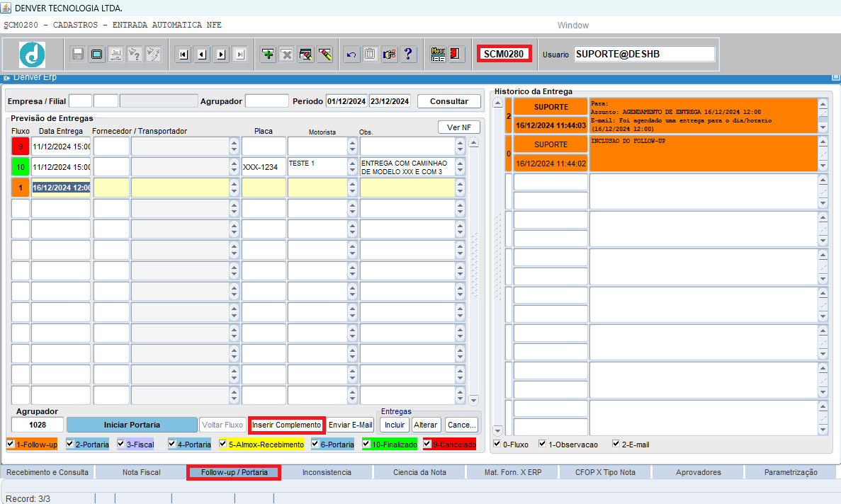Click the Usuario field SUPORTE@DESHB
This screenshot has width=841, height=504.
coord(644,54)
